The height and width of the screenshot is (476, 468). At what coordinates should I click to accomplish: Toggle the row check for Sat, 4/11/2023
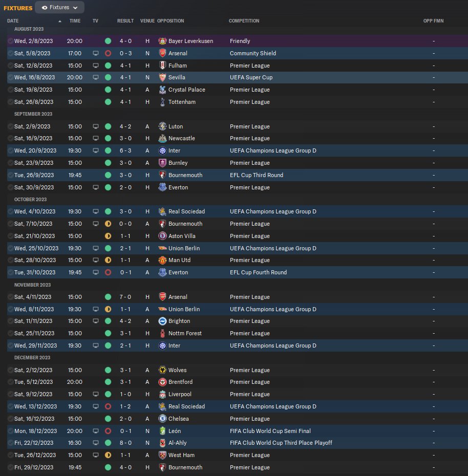(10, 297)
